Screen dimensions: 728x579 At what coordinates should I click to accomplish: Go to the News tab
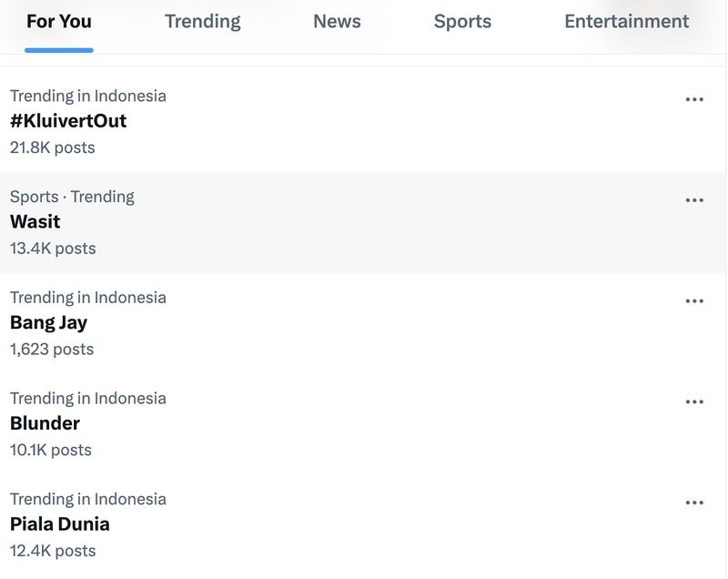point(337,22)
